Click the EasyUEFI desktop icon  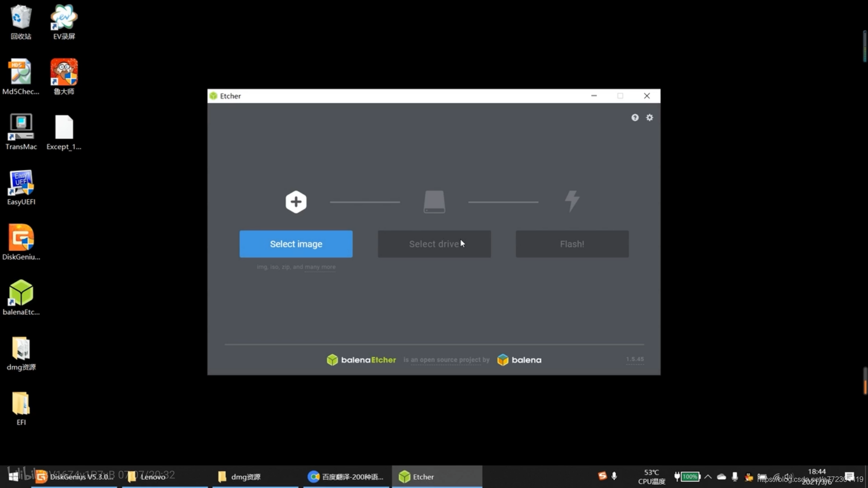point(21,187)
